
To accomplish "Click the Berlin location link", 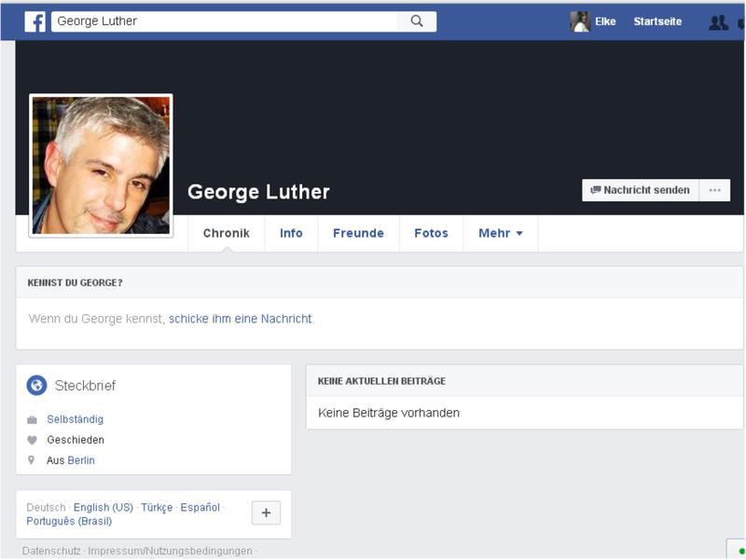I will point(81,460).
